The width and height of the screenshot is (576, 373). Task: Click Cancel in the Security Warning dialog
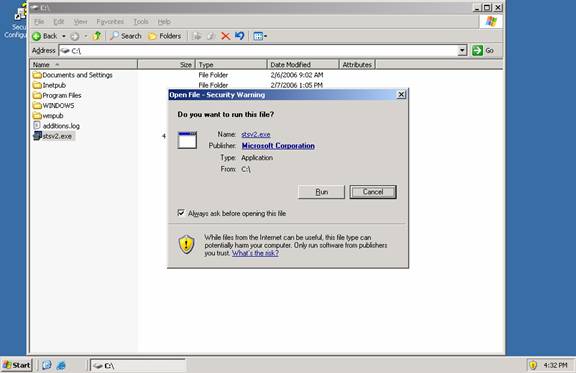coord(373,192)
